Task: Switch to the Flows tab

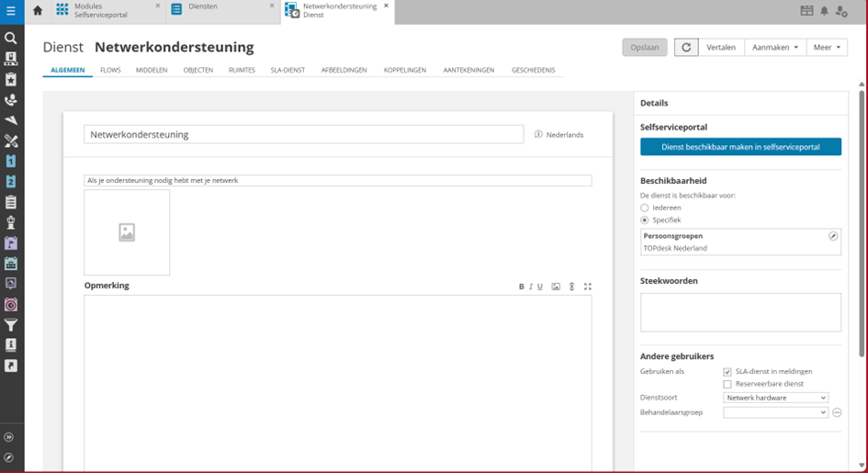Action: click(x=110, y=70)
